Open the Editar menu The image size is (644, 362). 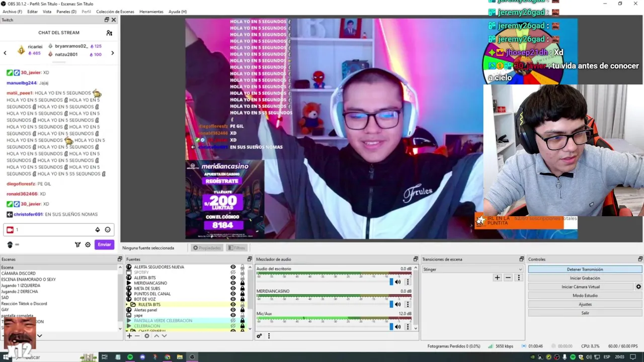[33, 12]
